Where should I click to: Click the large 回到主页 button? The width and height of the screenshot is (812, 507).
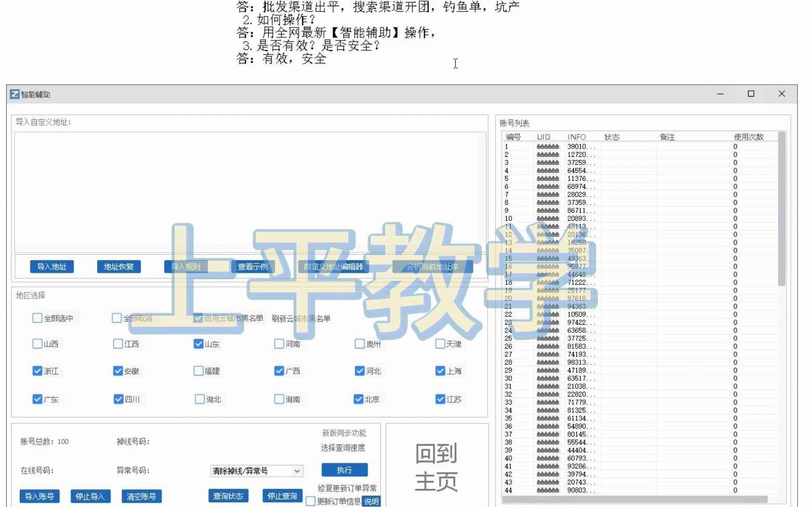pos(437,467)
